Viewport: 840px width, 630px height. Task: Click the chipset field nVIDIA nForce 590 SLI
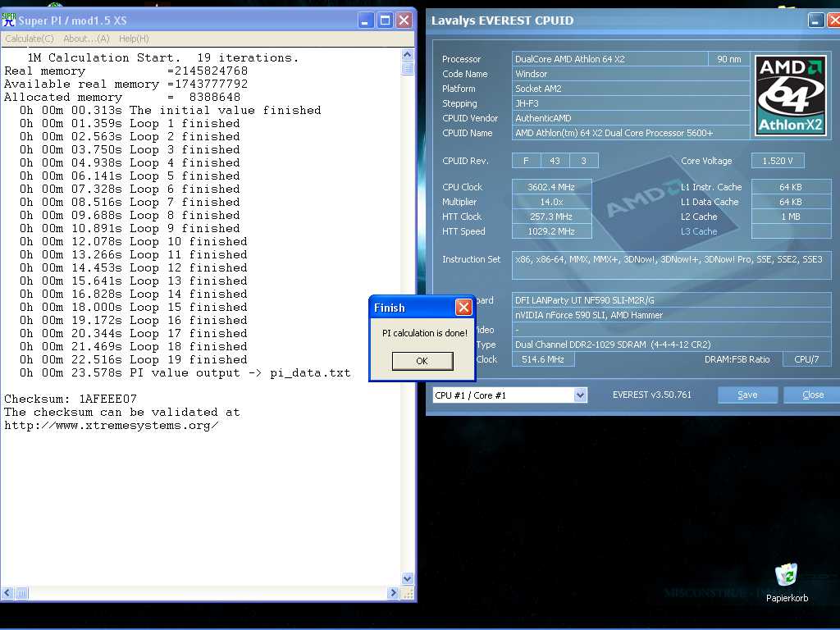pyautogui.click(x=671, y=315)
